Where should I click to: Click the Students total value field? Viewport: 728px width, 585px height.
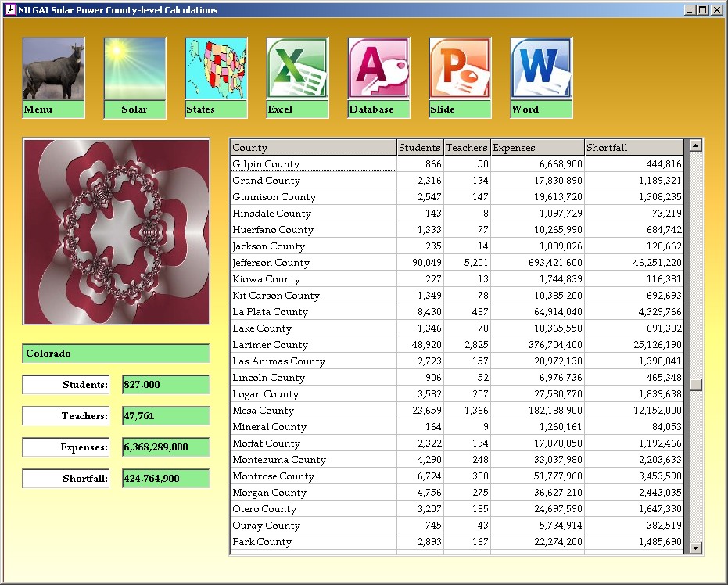pos(166,385)
